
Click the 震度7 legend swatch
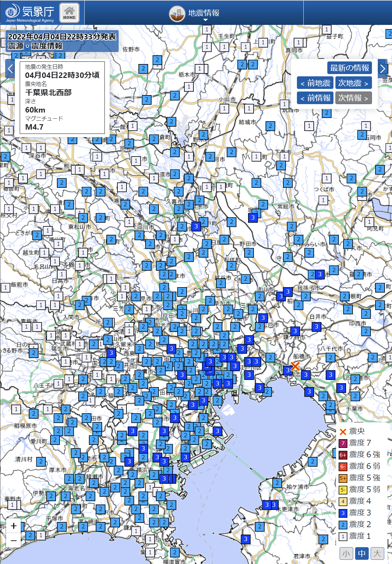(343, 443)
